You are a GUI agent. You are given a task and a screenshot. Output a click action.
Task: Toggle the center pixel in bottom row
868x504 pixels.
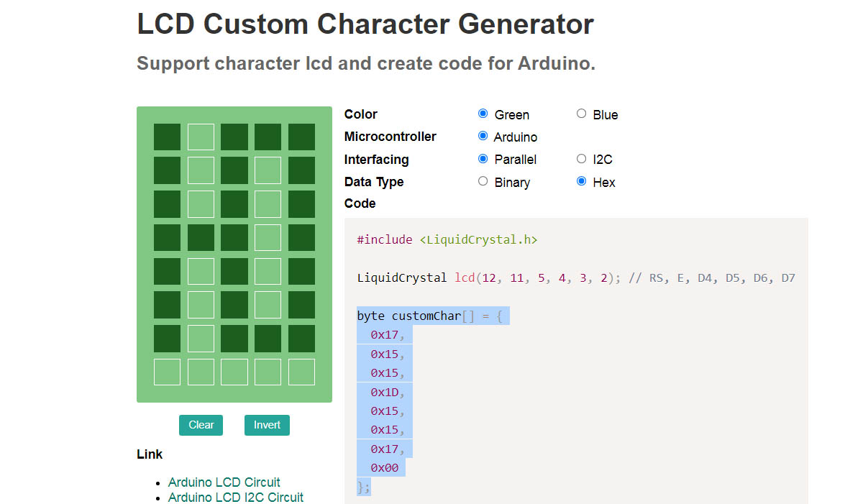coord(234,372)
